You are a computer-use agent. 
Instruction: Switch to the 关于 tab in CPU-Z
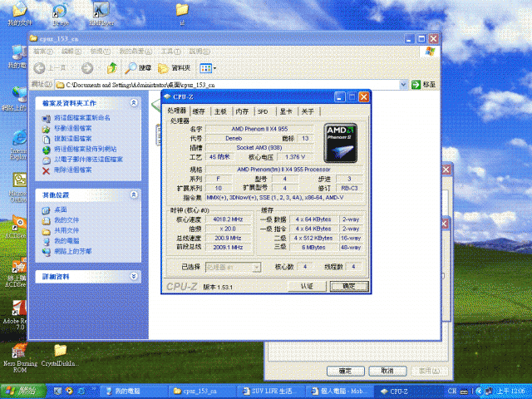pos(308,111)
